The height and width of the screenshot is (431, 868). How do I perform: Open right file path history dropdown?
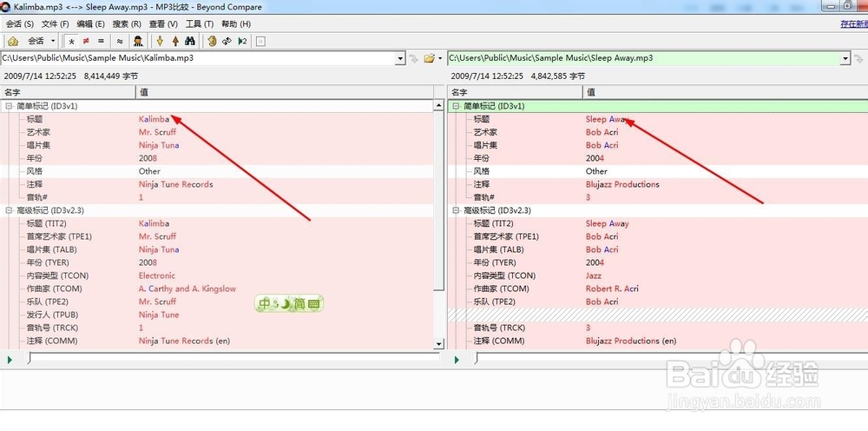pyautogui.click(x=845, y=58)
